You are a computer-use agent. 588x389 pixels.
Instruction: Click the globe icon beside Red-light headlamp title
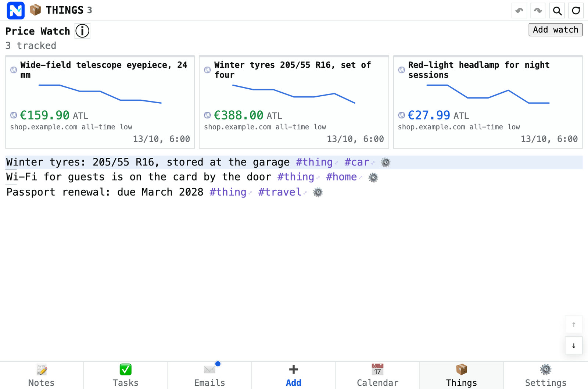(401, 70)
